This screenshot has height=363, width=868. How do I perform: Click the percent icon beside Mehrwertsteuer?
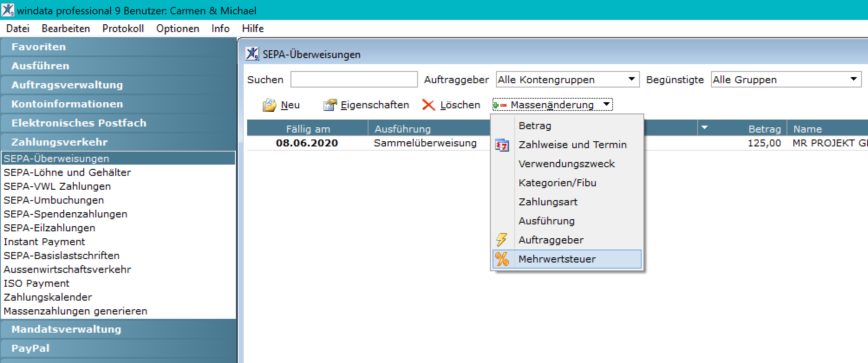pos(502,259)
